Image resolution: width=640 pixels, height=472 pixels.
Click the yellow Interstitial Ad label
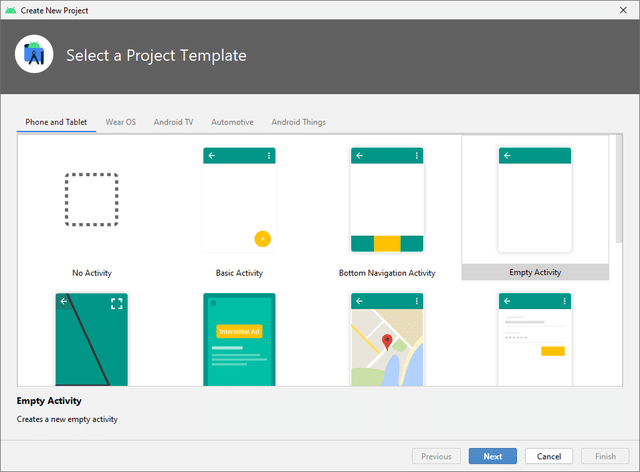tap(239, 332)
